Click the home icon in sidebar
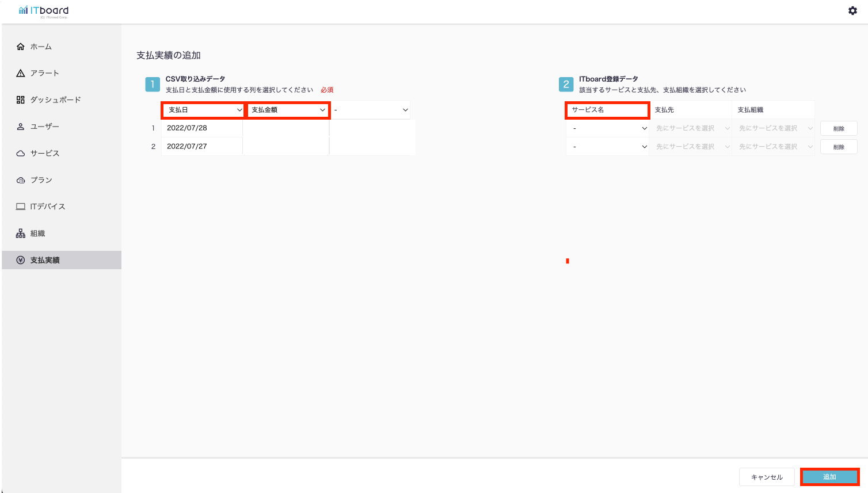 point(21,47)
